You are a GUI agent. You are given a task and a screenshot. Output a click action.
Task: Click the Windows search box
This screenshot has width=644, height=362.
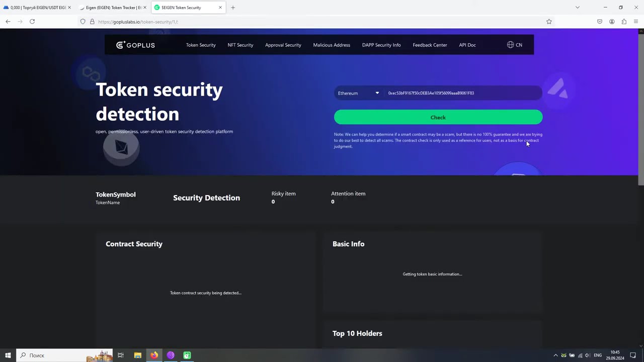(x=65, y=355)
